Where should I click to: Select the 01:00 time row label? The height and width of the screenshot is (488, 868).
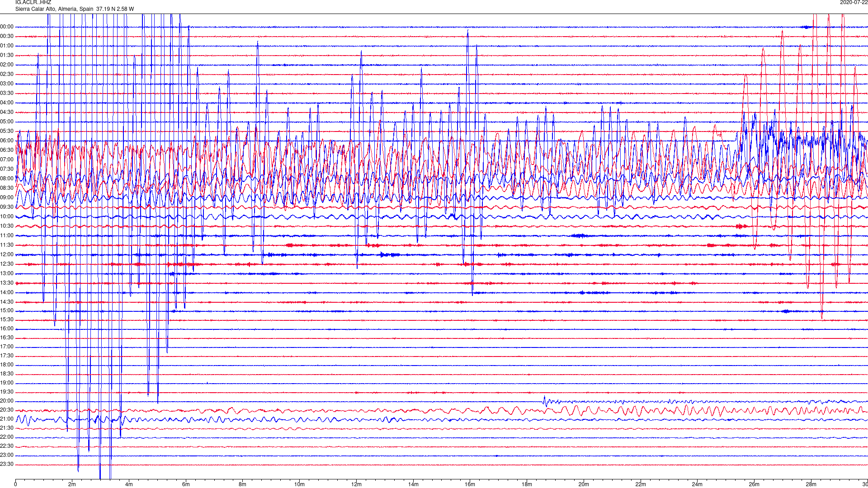point(7,46)
